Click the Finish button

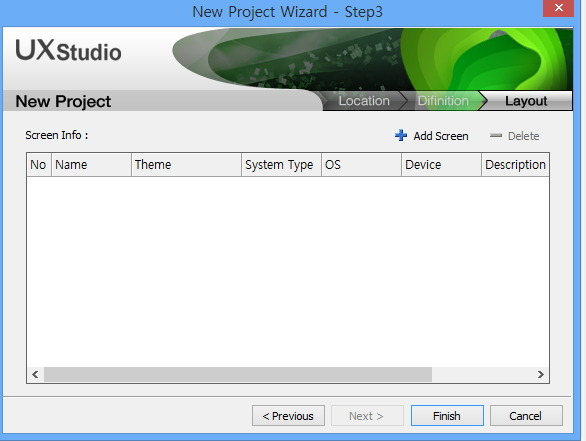click(447, 416)
